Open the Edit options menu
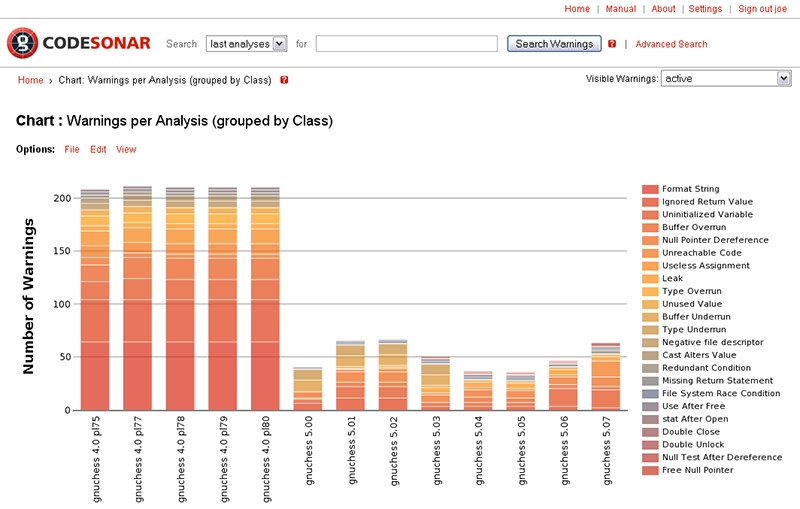This screenshot has height=509, width=800. pyautogui.click(x=98, y=150)
